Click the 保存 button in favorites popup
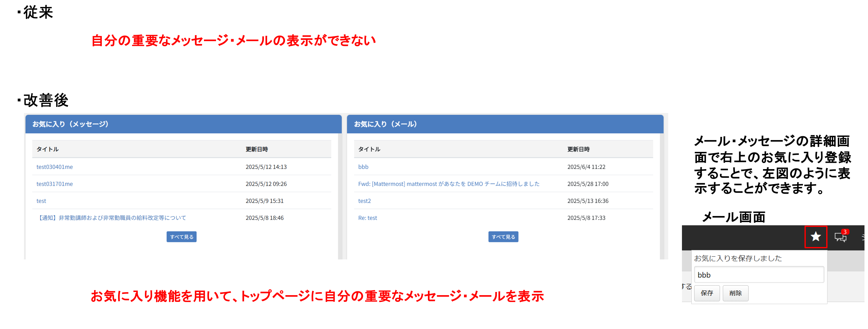 [x=707, y=293]
